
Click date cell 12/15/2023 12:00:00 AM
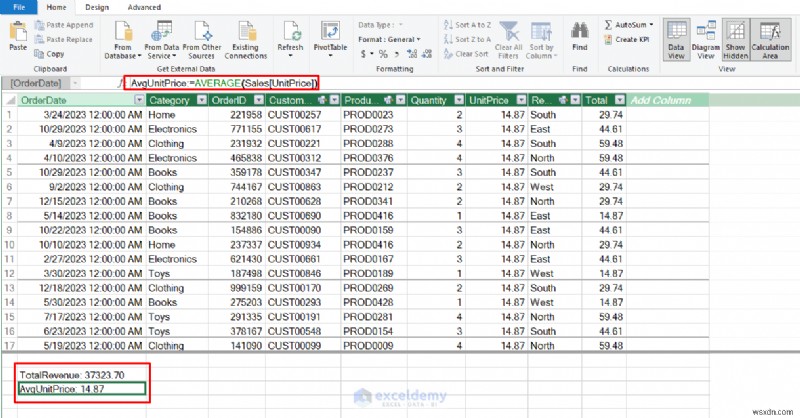click(x=82, y=201)
